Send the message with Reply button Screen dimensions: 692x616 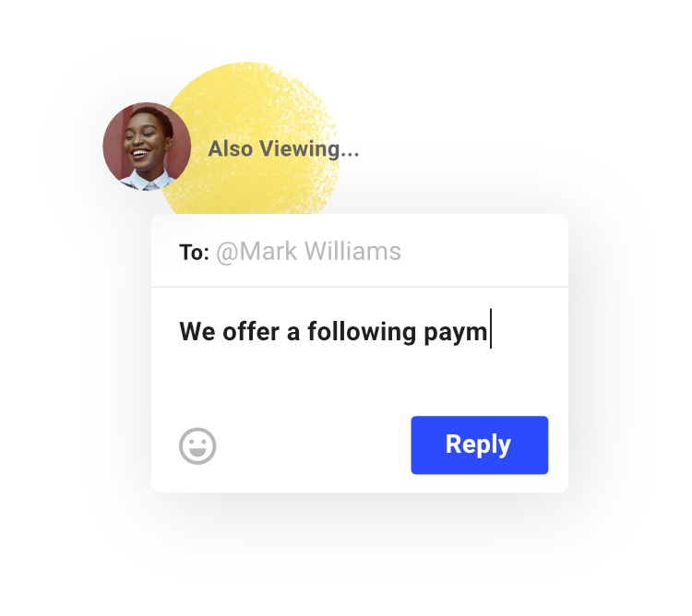point(479,444)
